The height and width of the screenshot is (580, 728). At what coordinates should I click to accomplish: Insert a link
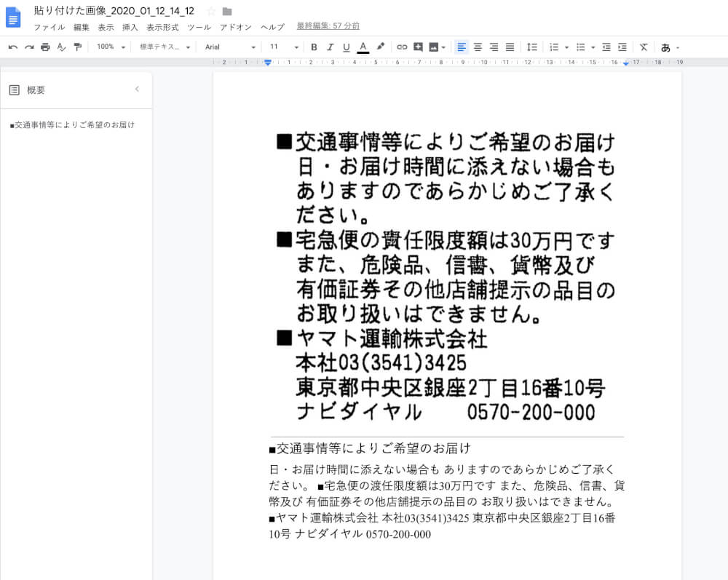coord(402,47)
